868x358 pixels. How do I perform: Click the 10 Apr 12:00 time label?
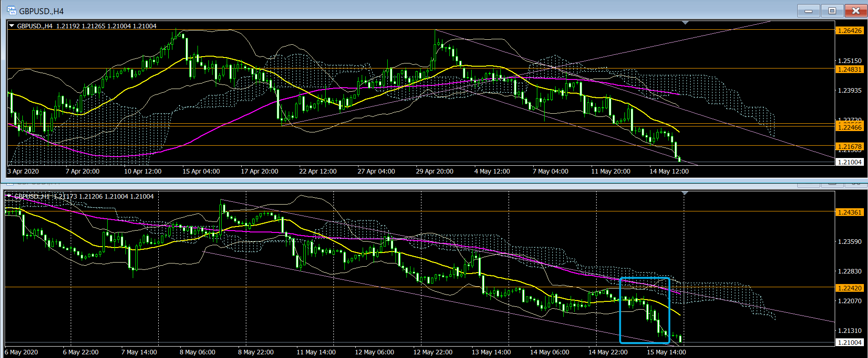click(143, 171)
